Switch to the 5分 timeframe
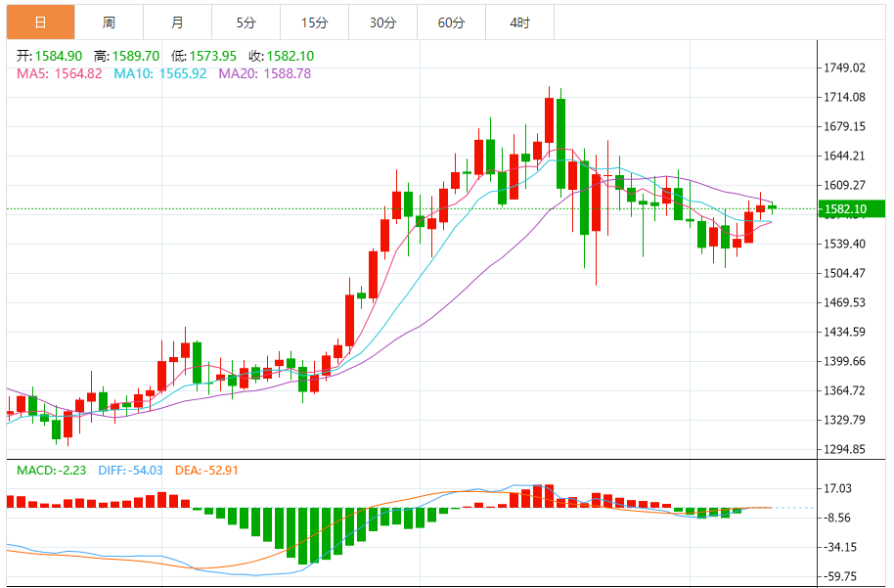The image size is (894, 588). (246, 23)
